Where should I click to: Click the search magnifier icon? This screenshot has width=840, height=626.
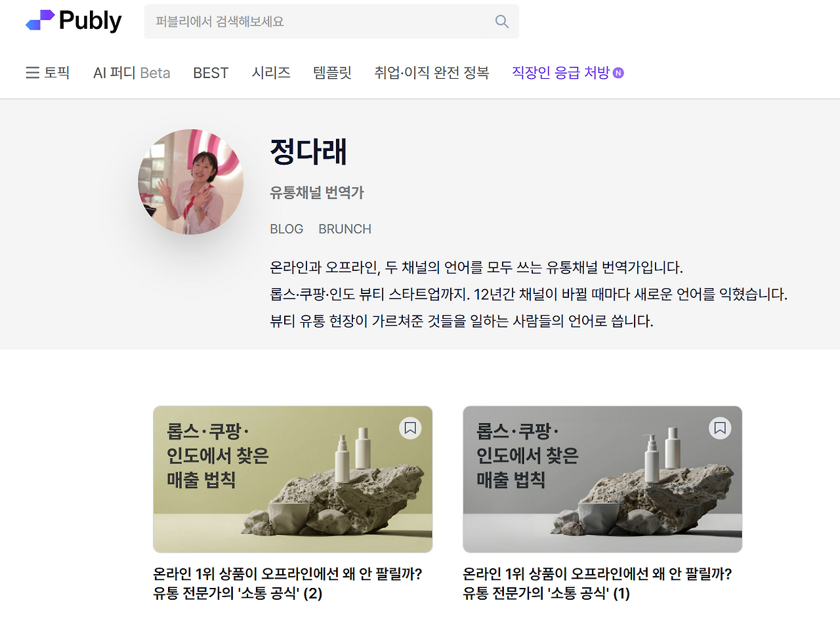pyautogui.click(x=502, y=22)
